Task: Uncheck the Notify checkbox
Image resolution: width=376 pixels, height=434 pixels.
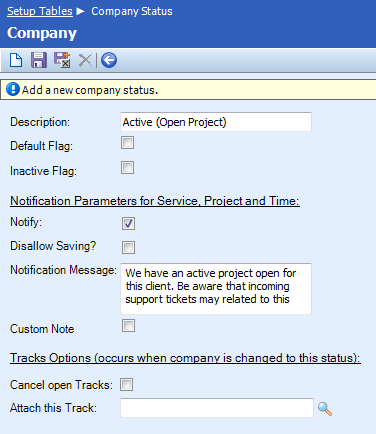Action: [128, 223]
